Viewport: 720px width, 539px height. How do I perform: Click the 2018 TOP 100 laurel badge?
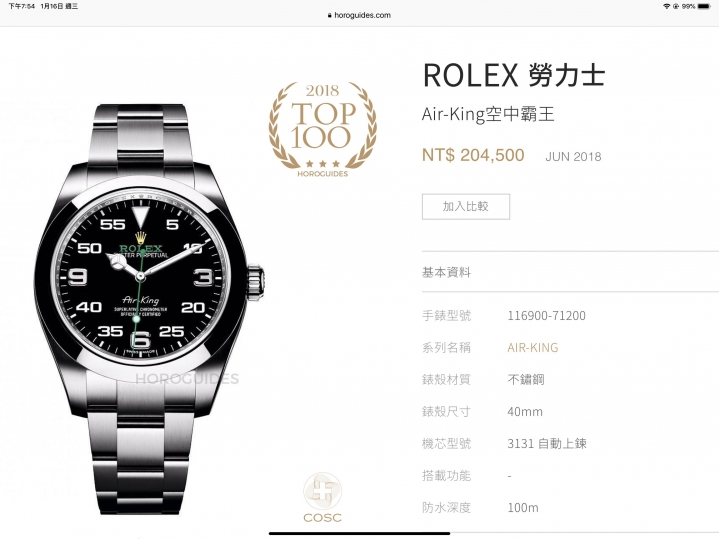click(323, 129)
